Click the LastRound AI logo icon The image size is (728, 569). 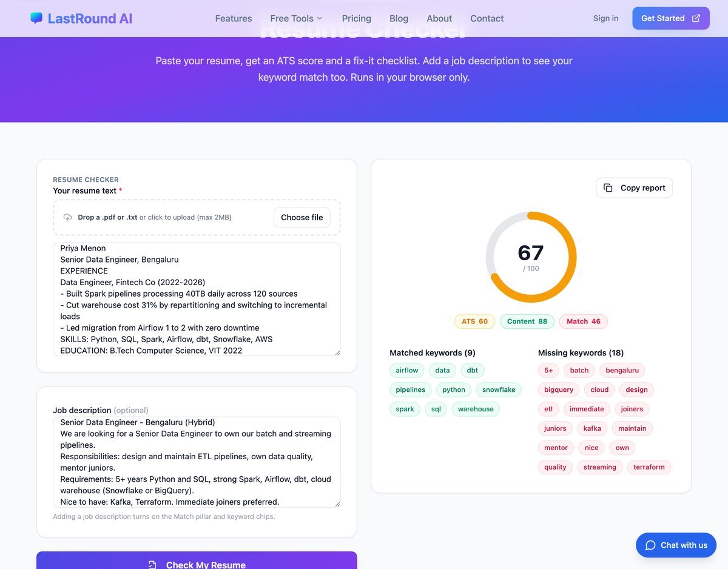(36, 18)
